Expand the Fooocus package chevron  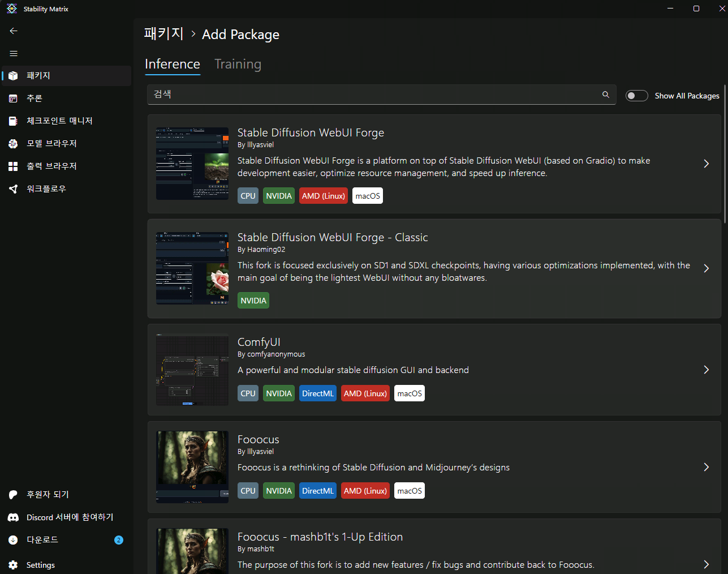[x=706, y=467]
